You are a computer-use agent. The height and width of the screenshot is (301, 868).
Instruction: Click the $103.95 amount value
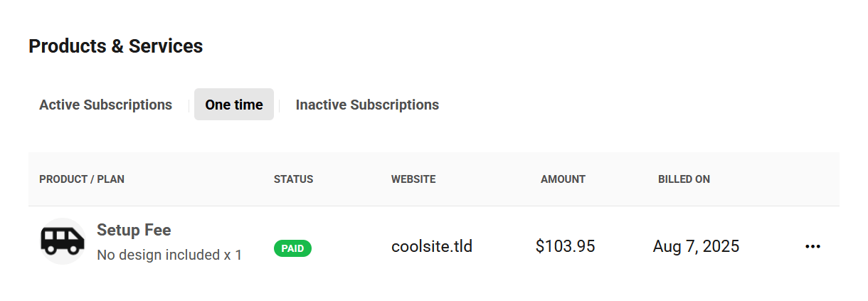pyautogui.click(x=566, y=247)
